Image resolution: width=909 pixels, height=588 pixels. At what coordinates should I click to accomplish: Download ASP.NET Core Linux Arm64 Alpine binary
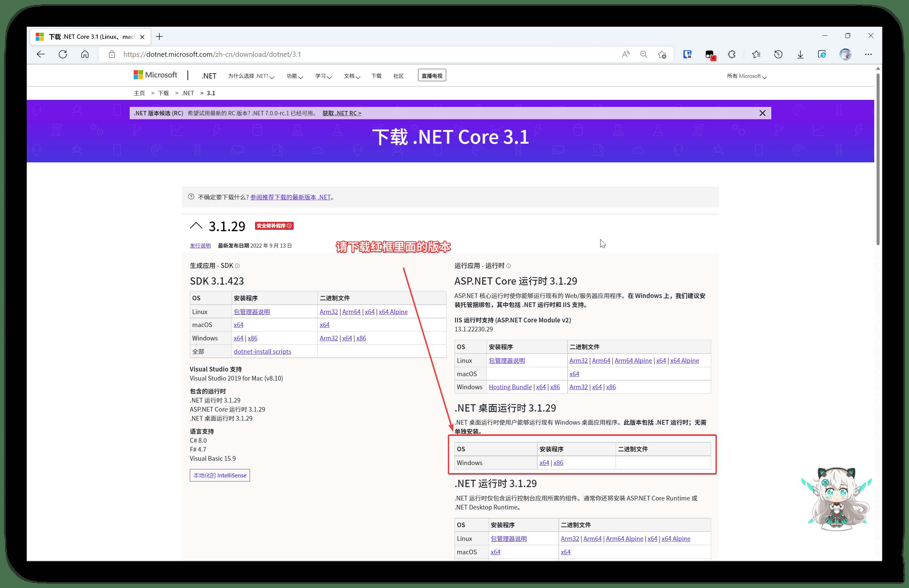633,360
